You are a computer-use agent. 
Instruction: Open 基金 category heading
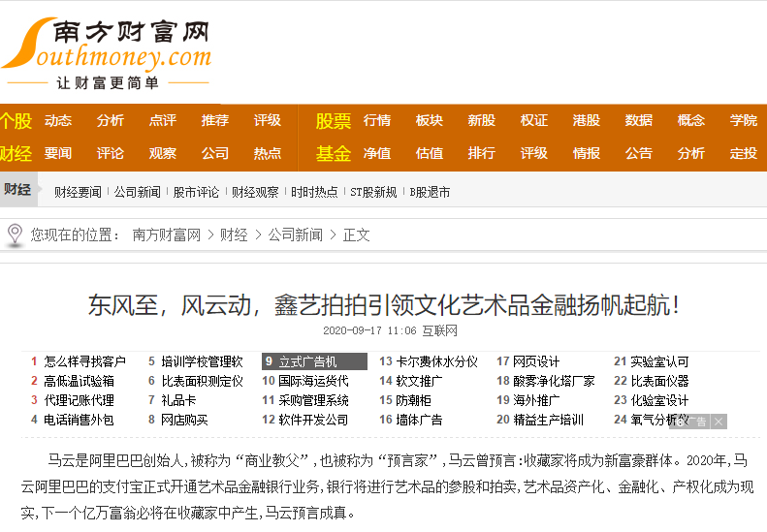pos(334,153)
